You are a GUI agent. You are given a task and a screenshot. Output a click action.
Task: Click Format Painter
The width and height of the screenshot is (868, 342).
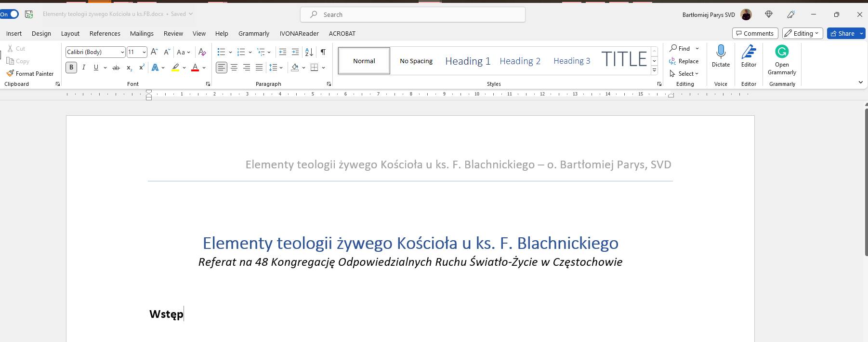pyautogui.click(x=30, y=73)
